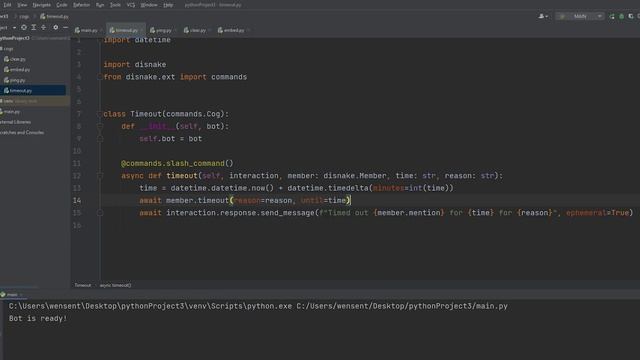Expand External Libraries in project tree
Viewport: 640px width, 360px height.
[15, 122]
